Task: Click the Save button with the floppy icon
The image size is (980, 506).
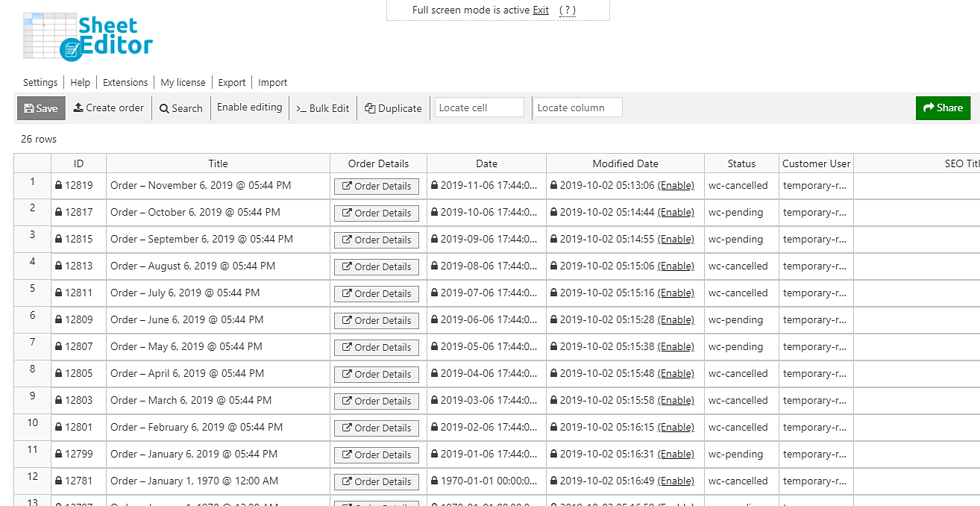Action: coord(41,108)
